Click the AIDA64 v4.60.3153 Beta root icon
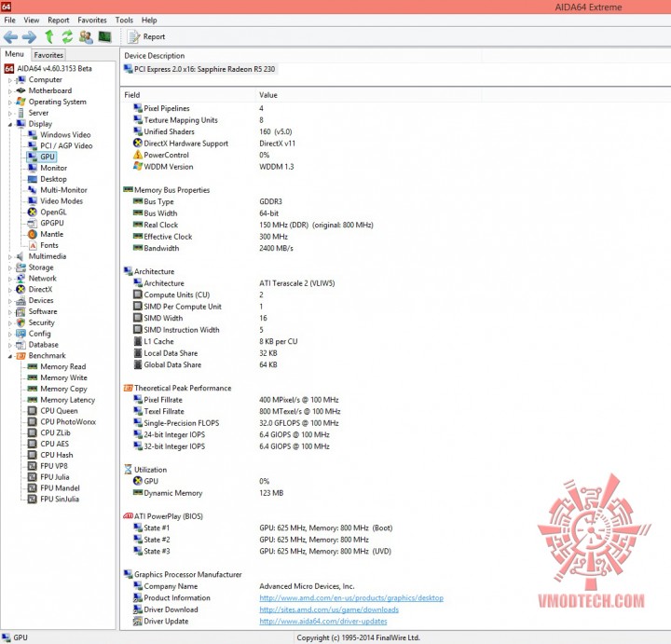Viewport: 671px width, 644px height. click(9, 68)
